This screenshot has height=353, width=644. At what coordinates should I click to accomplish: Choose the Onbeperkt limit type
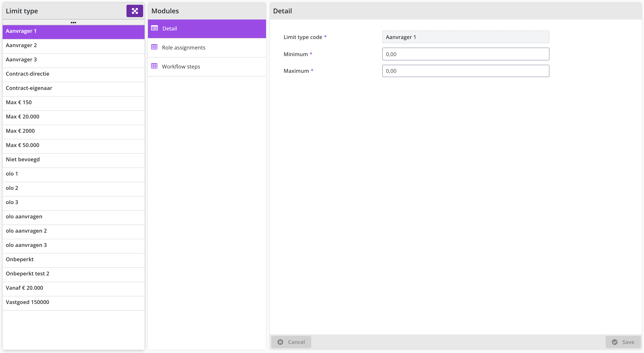click(x=74, y=260)
